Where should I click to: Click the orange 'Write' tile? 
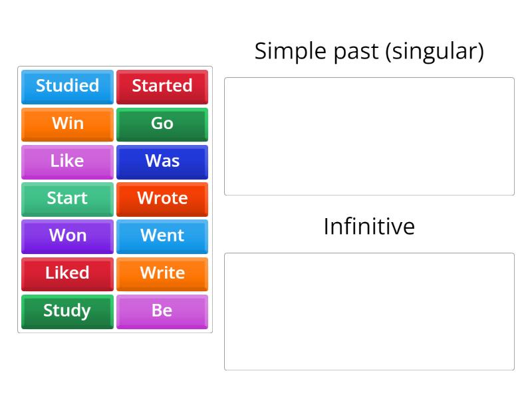pos(162,273)
